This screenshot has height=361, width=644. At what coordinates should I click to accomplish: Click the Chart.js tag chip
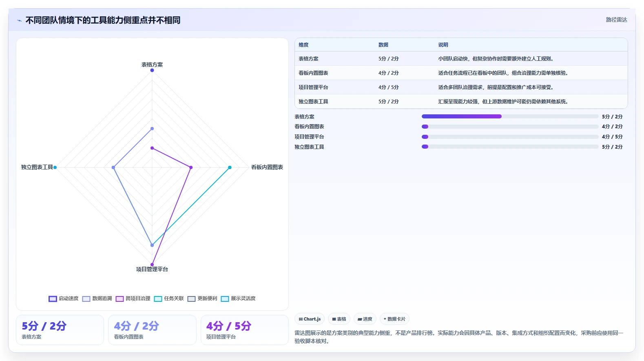(x=310, y=319)
